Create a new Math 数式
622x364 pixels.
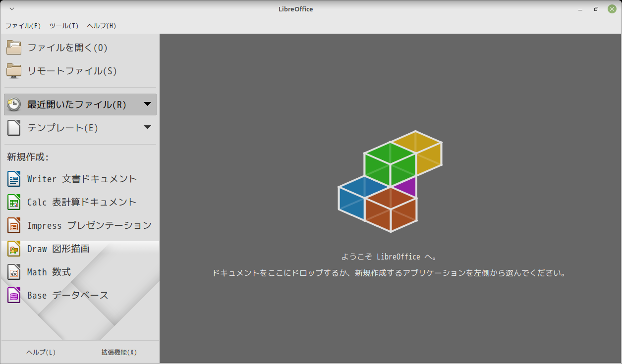(49, 272)
